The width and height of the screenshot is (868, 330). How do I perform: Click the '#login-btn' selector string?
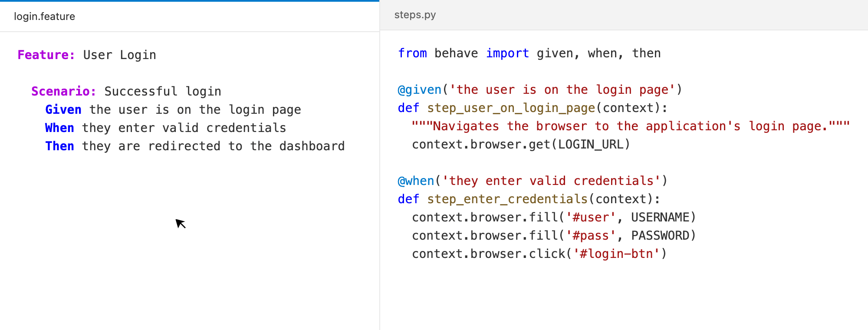tap(617, 254)
